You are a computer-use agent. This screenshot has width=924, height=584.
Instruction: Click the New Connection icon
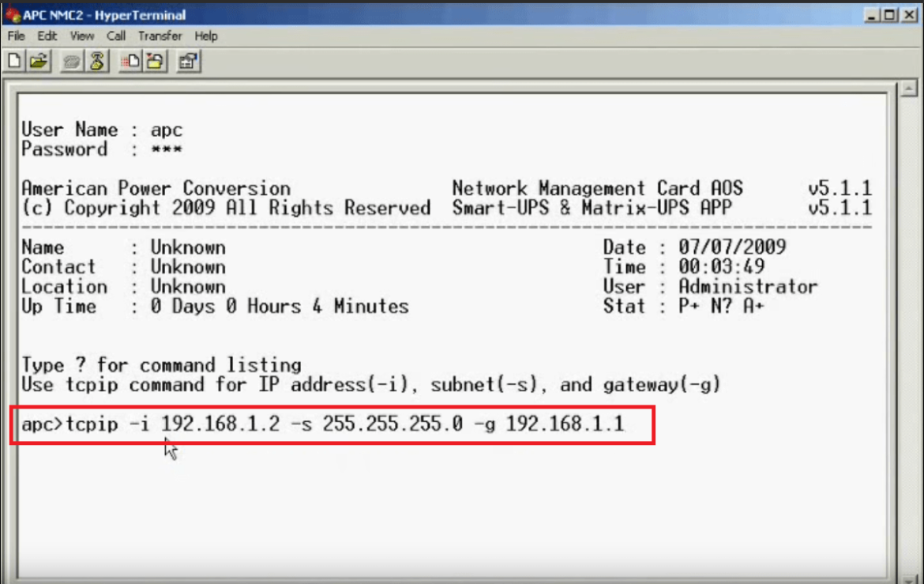click(13, 60)
